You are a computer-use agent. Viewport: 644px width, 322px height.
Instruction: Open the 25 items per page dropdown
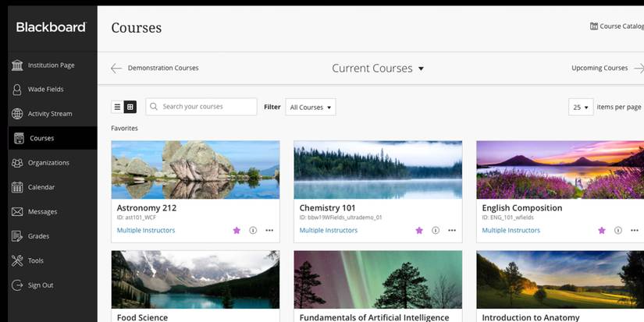click(581, 107)
